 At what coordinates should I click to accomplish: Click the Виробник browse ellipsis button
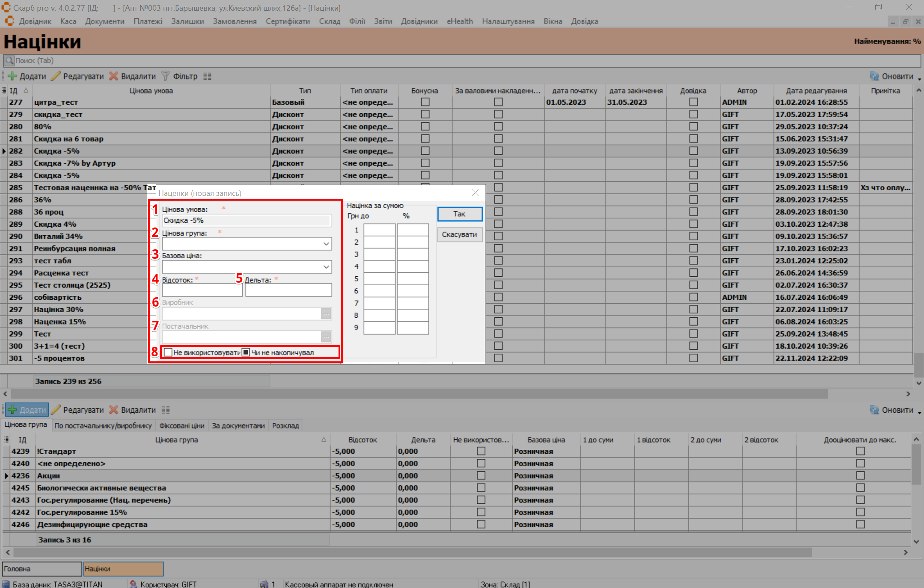[x=326, y=314]
